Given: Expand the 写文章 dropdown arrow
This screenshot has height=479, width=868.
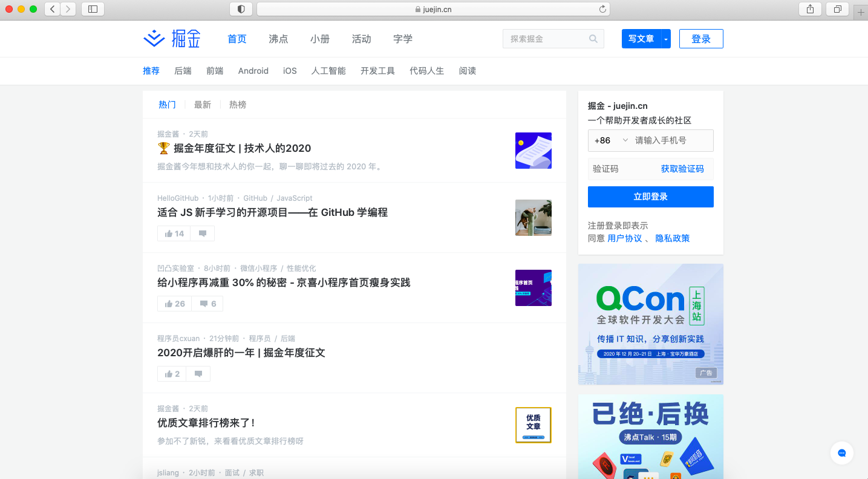Looking at the screenshot, I should 666,39.
